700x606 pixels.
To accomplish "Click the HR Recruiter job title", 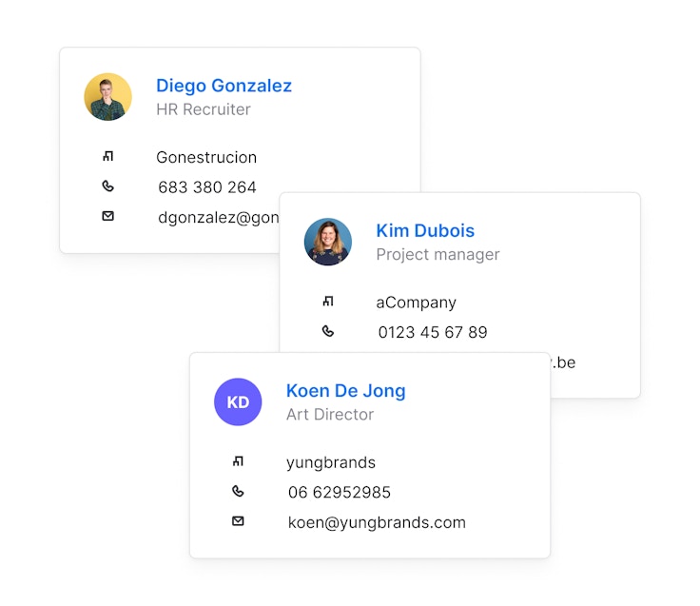I will 203,109.
